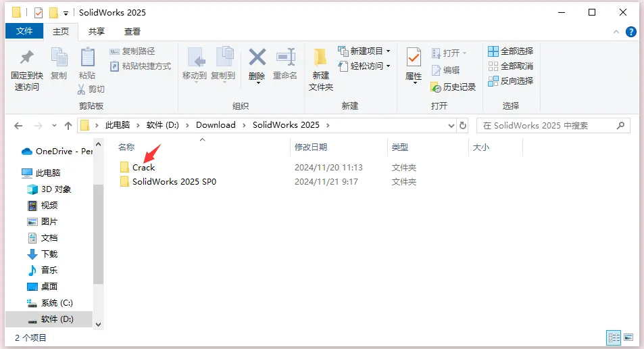
Task: Click Edit (编辑) in Open group
Action: pos(445,70)
